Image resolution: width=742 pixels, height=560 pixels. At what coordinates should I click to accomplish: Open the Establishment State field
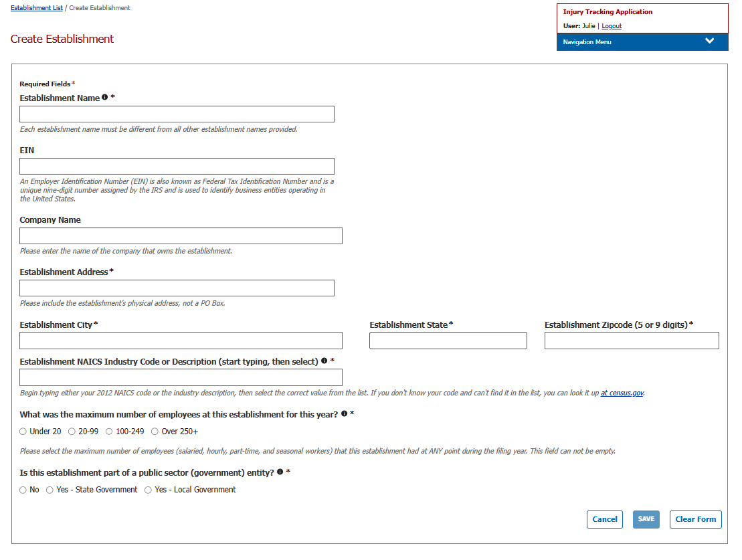[x=448, y=341]
